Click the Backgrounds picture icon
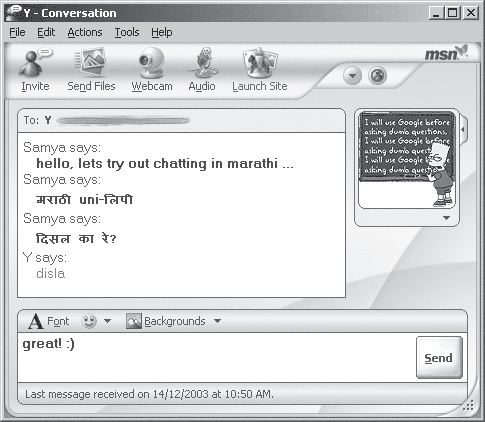 pos(134,321)
